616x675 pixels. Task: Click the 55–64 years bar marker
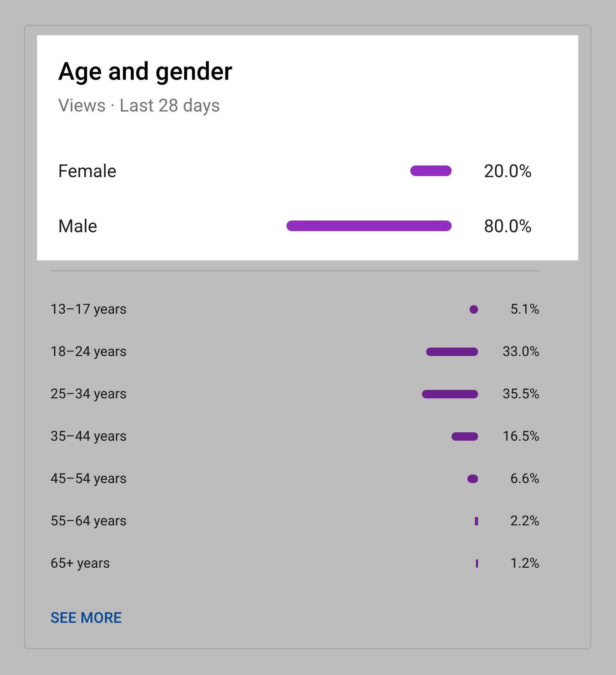coord(477,521)
